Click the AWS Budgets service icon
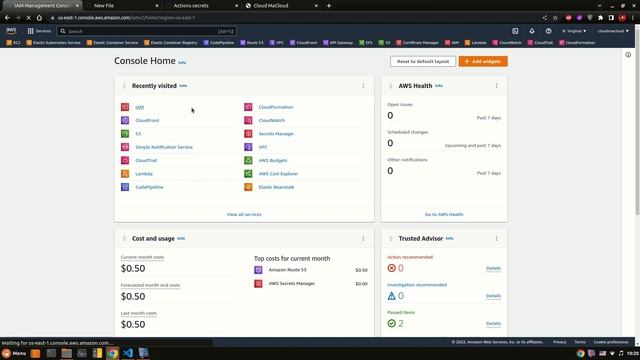The height and width of the screenshot is (360, 640). [x=248, y=160]
